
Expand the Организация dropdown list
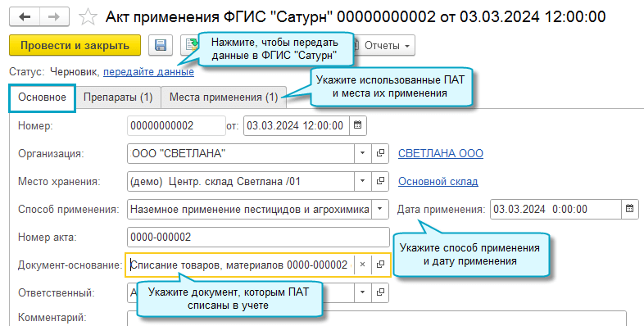tap(363, 153)
